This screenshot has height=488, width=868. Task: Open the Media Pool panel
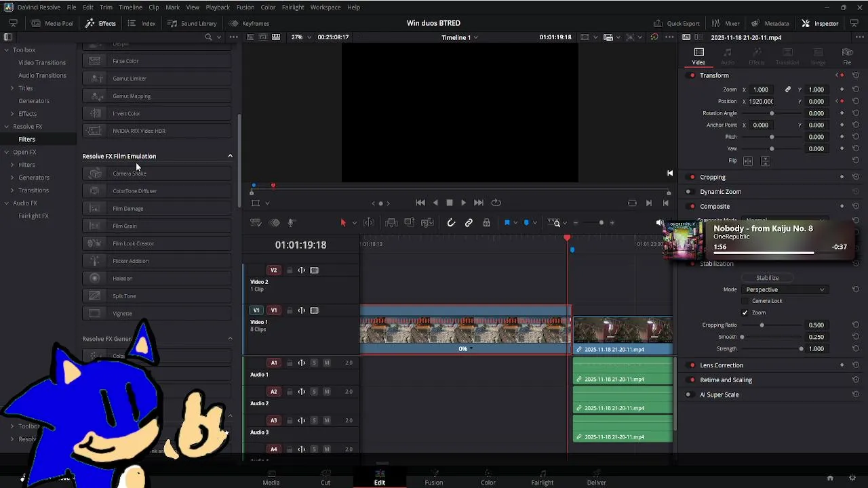pos(52,23)
